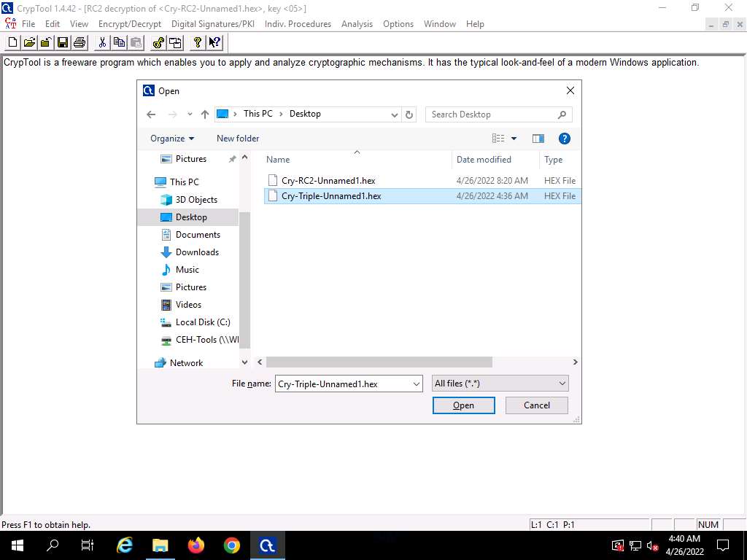Click the yellow key icon in toolbar
747x560 pixels.
pyautogui.click(x=158, y=42)
